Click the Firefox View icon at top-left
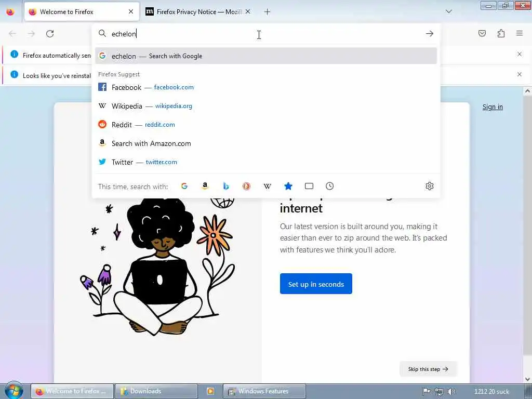Screen dimensions: 532x399 click(x=10, y=12)
